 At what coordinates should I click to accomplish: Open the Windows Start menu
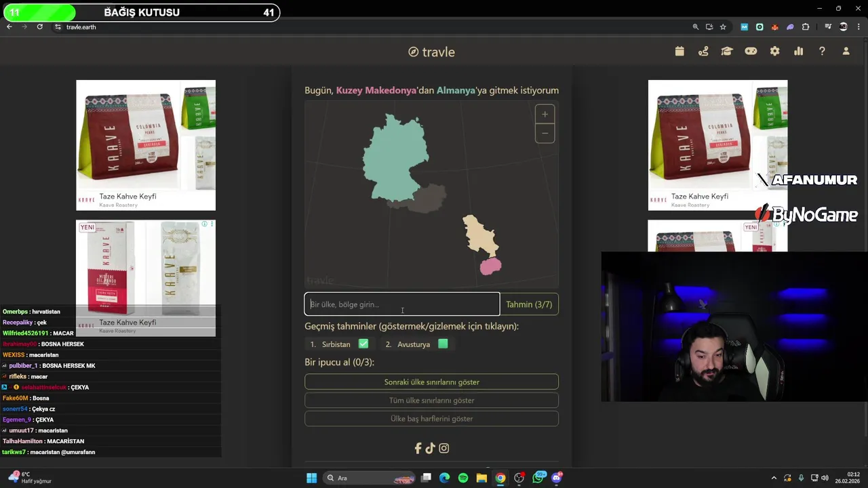311,478
